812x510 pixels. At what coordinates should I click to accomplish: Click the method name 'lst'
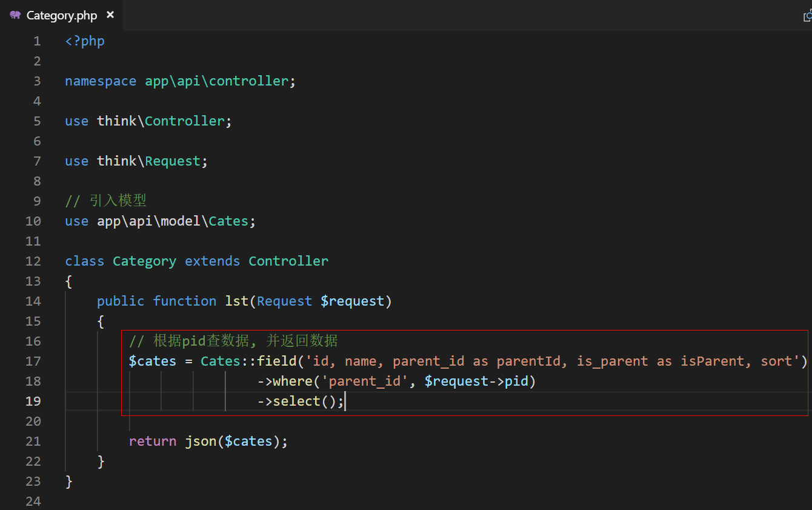coord(237,301)
